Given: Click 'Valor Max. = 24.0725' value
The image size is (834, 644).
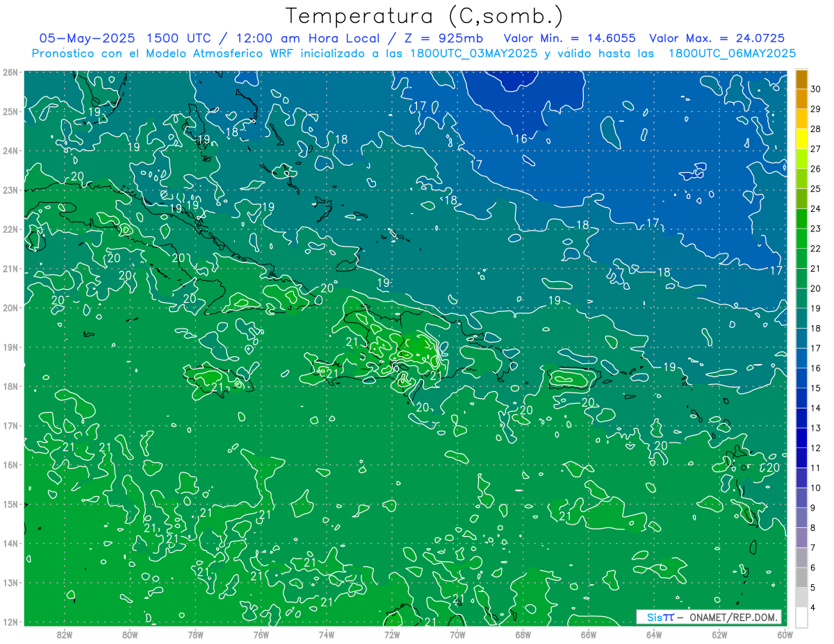Looking at the screenshot, I should (716, 38).
